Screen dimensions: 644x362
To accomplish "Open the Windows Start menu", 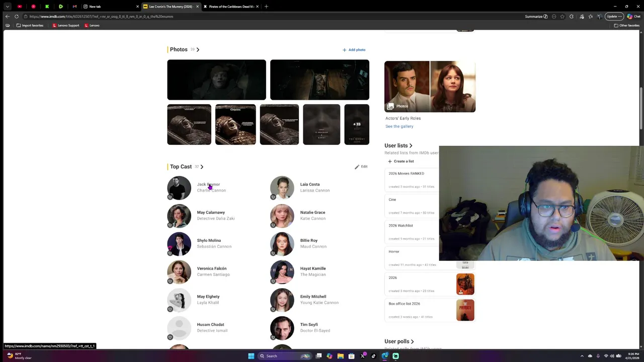I will [x=251, y=356].
